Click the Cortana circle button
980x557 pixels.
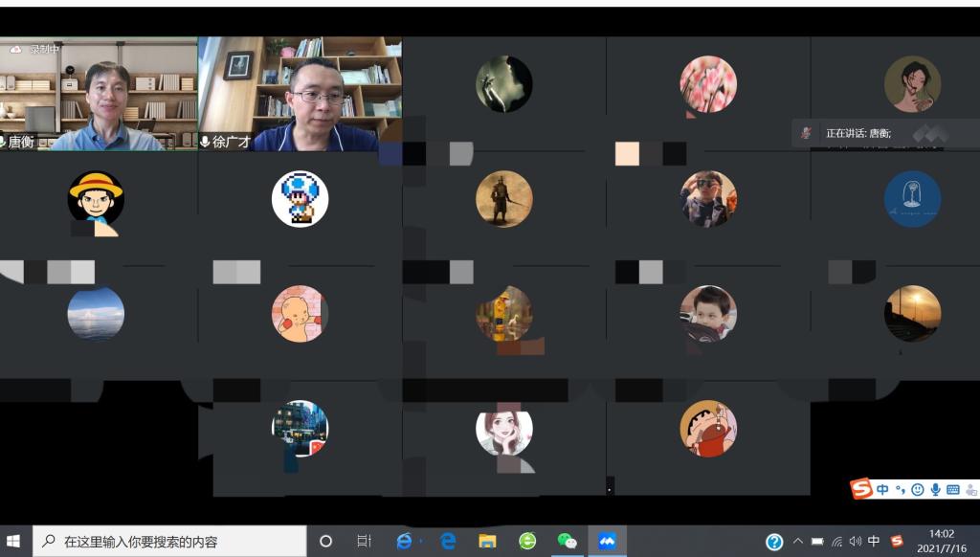(x=325, y=542)
